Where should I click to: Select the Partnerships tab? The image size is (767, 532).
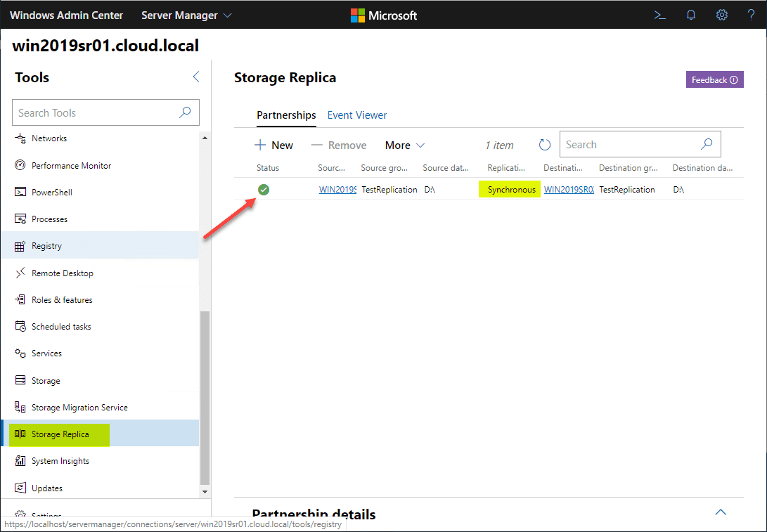286,115
